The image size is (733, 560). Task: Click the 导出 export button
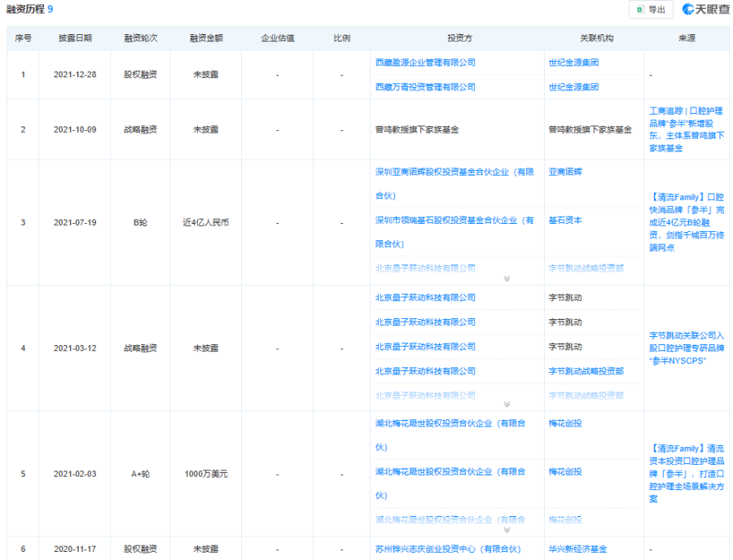coord(651,10)
